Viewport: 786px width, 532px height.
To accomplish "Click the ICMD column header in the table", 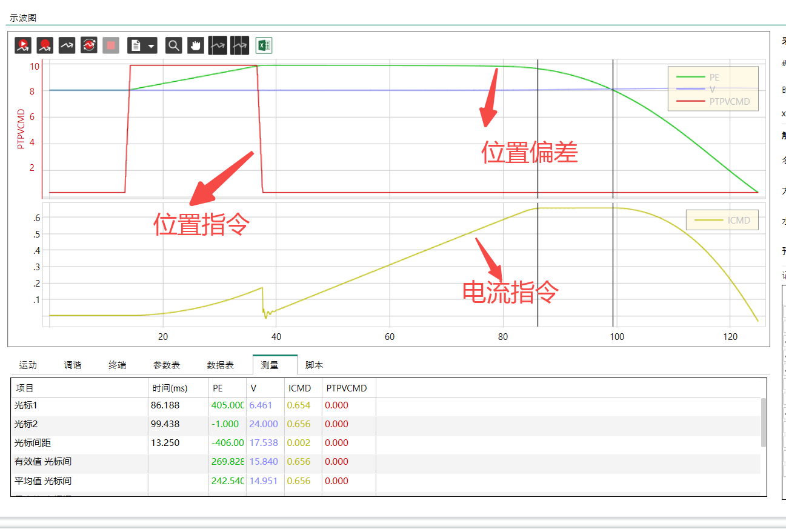I will pos(303,388).
